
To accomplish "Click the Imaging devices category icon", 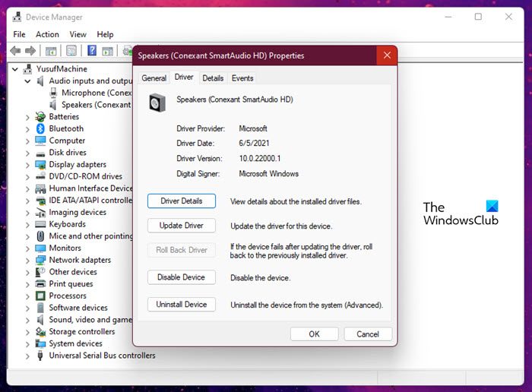I will pos(40,212).
